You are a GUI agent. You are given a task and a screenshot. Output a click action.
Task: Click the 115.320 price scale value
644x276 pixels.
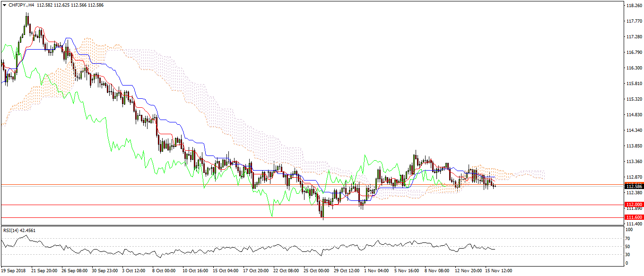coord(632,99)
